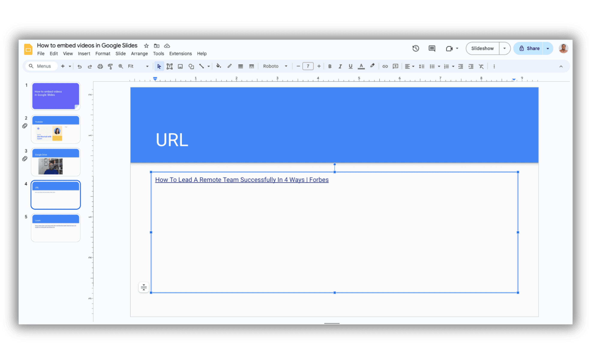This screenshot has width=592, height=364.
Task: Click the Forbes remote team hyperlink
Action: 241,180
